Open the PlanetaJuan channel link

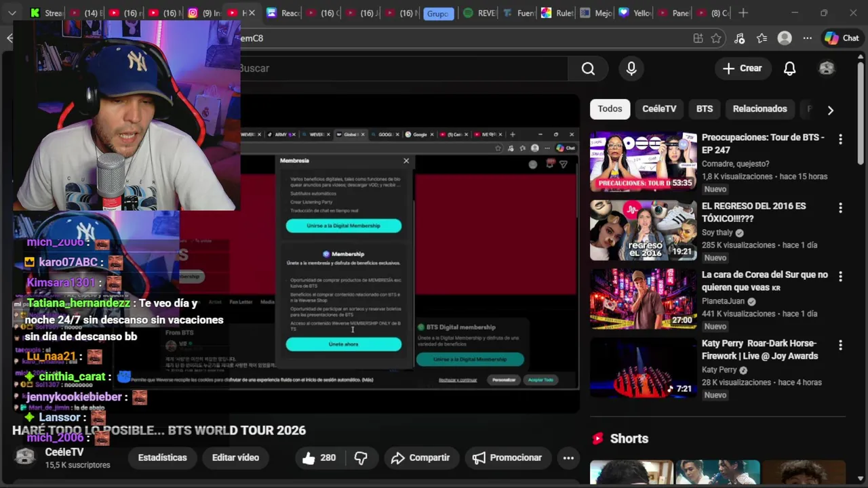pyautogui.click(x=723, y=301)
